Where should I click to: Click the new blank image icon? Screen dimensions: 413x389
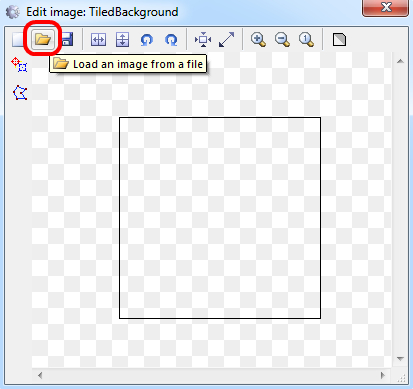coord(17,40)
